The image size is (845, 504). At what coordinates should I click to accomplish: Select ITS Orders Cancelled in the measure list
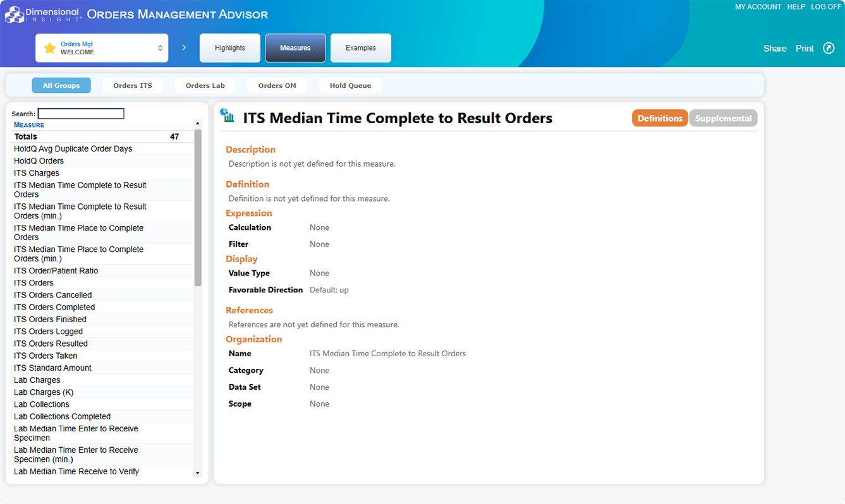pos(53,295)
